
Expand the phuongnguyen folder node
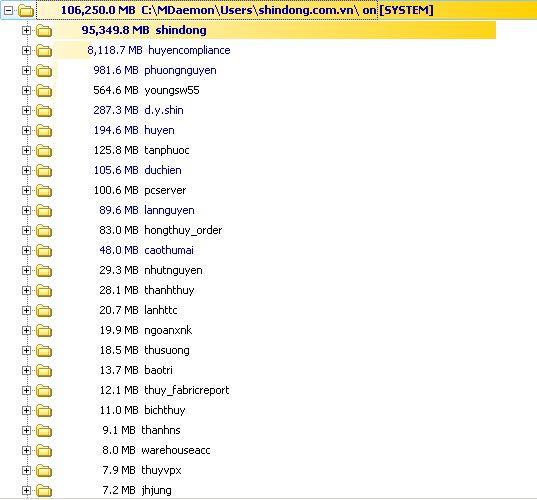[26, 71]
